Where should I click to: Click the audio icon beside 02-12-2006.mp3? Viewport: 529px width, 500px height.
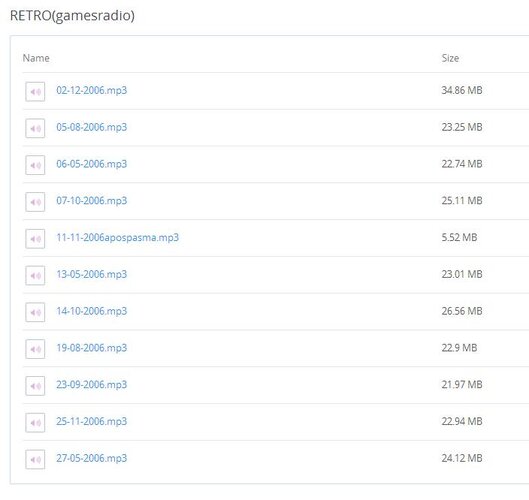(35, 91)
